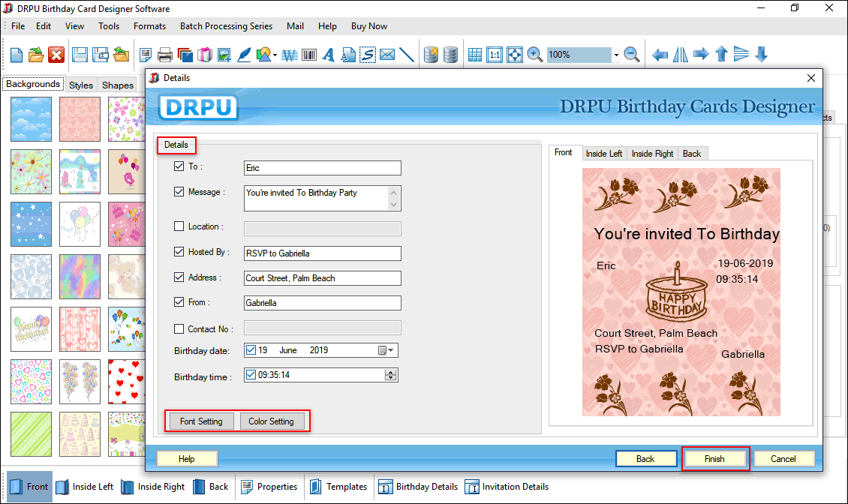Select the green striped background thumbnail
This screenshot has width=848, height=504.
[31, 434]
